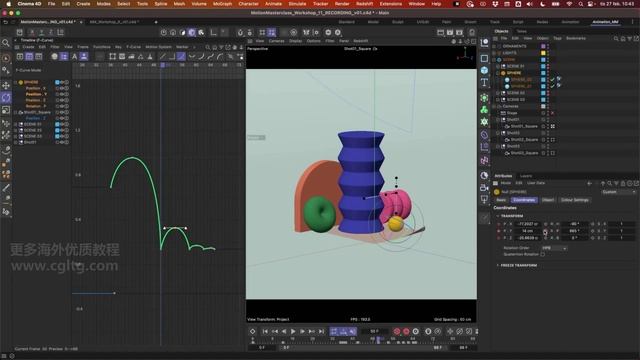Toggle Quaternion Rotation checkbox

pos(542,254)
